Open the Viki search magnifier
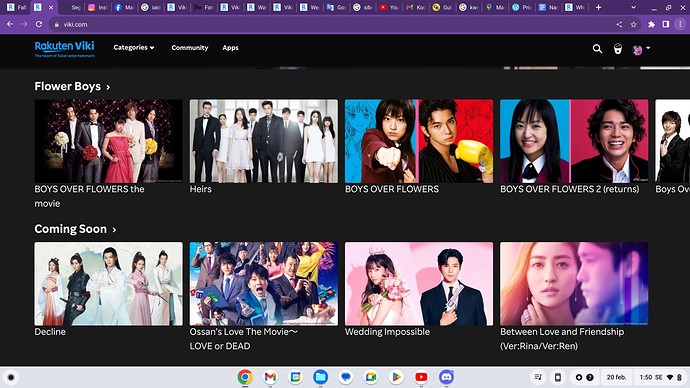Viewport: 690px width, 388px height. [x=597, y=49]
